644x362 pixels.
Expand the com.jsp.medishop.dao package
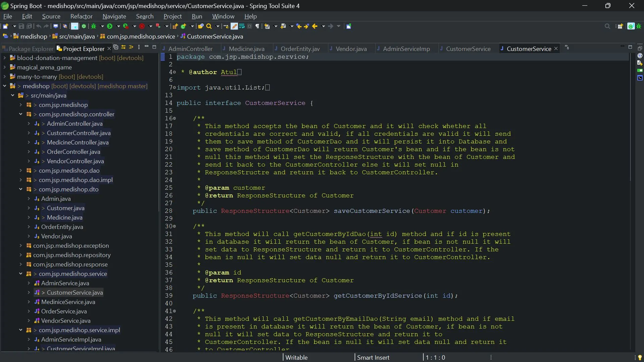click(21, 171)
